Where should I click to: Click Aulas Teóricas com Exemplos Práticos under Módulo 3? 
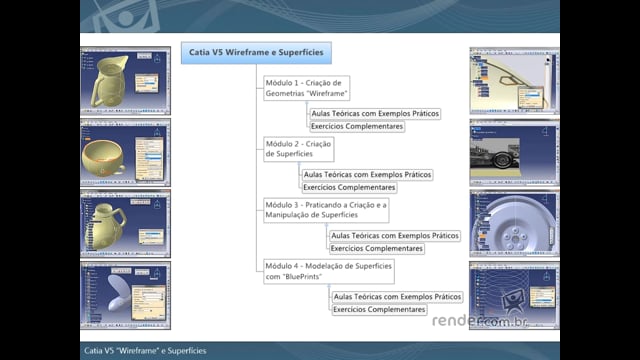click(x=395, y=236)
